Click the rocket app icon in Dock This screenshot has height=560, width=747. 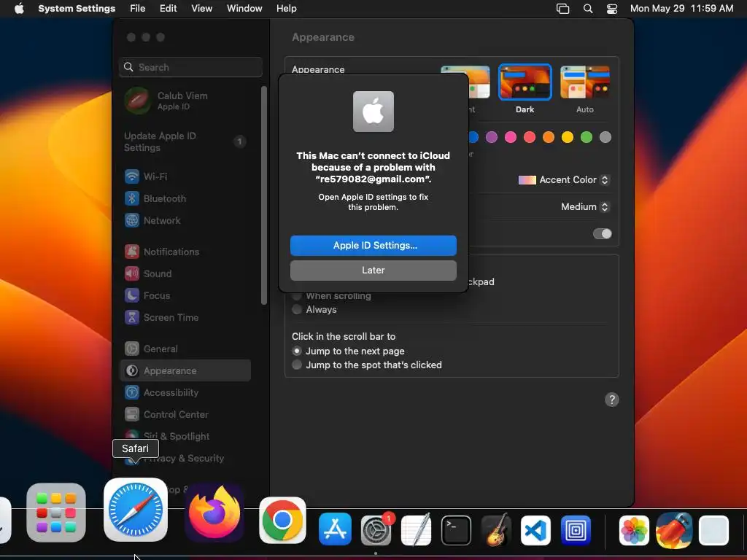click(x=674, y=530)
